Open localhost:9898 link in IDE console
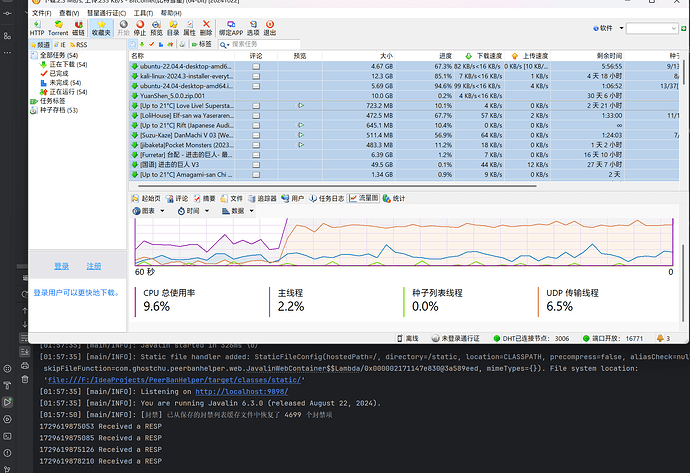 242,392
